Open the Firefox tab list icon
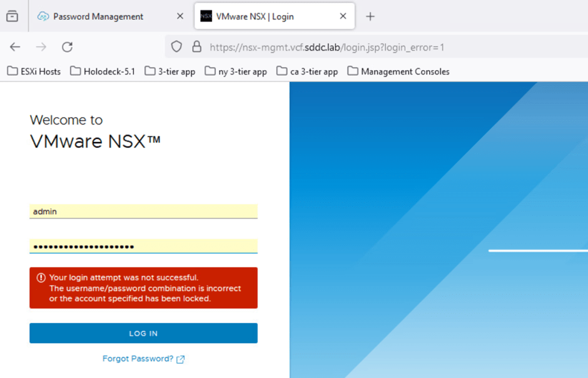The width and height of the screenshot is (588, 378). [x=12, y=16]
